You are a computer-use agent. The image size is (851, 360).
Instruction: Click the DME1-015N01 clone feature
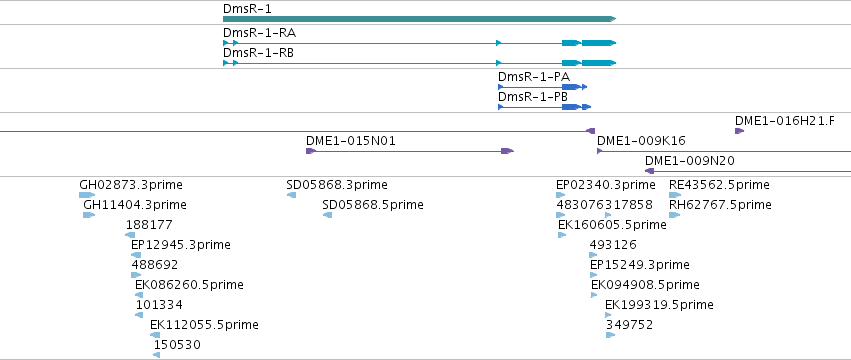coord(410,151)
